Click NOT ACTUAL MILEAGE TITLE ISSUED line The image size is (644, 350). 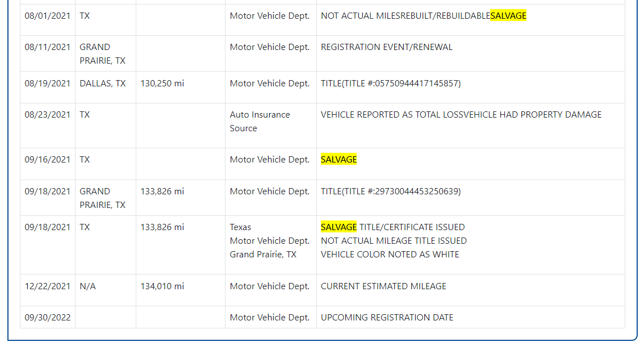point(394,241)
